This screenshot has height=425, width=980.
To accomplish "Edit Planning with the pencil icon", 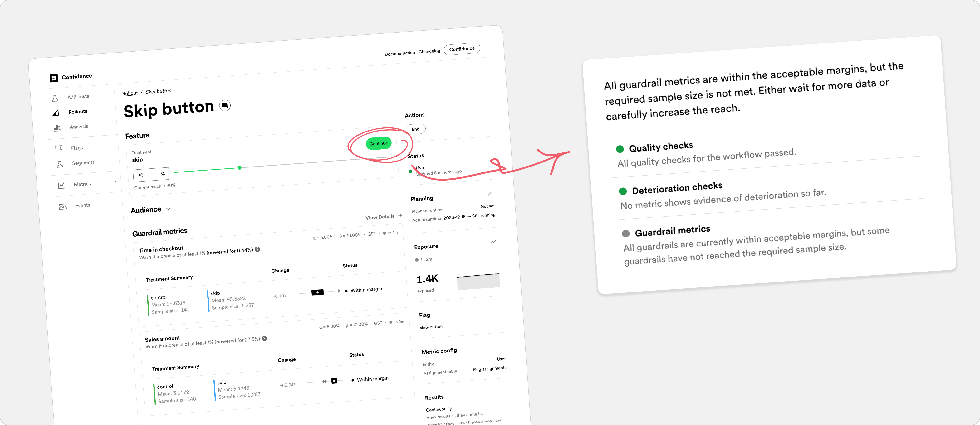I will pos(490,194).
